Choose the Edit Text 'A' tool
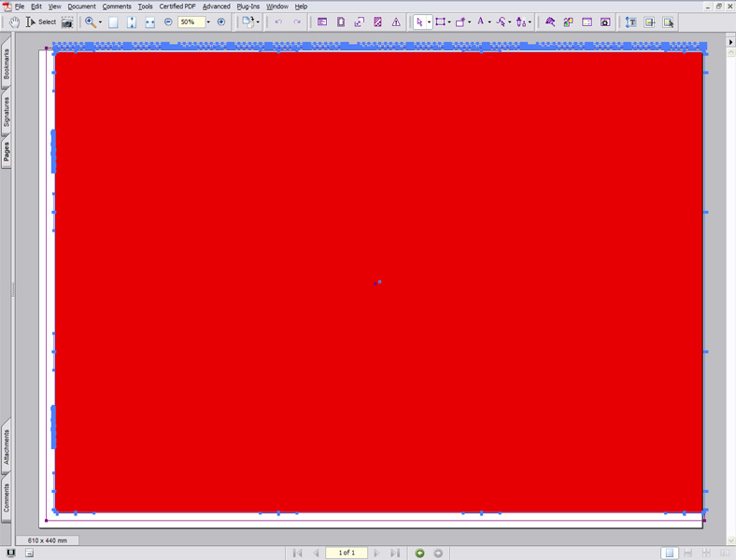Screen dimensions: 736x560 point(481,21)
